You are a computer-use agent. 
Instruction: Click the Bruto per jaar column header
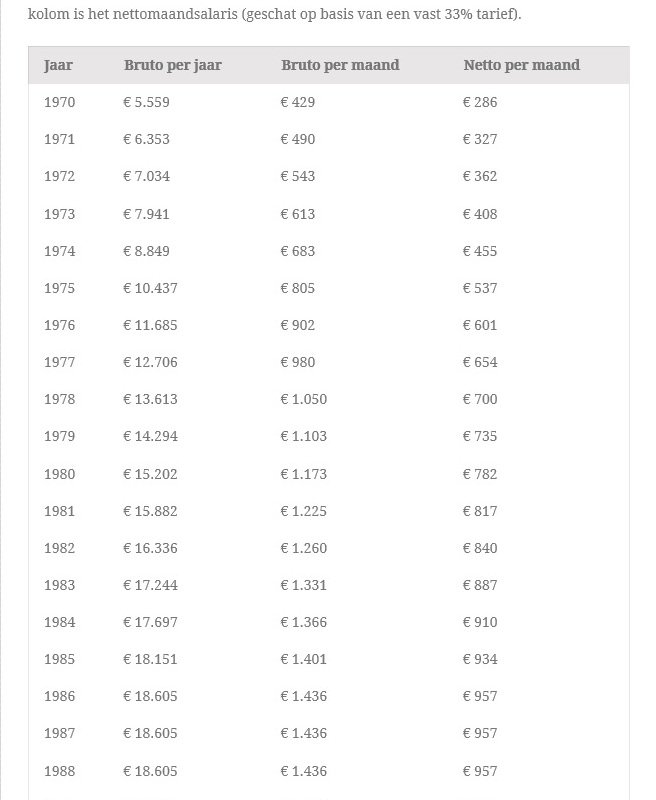coord(173,65)
